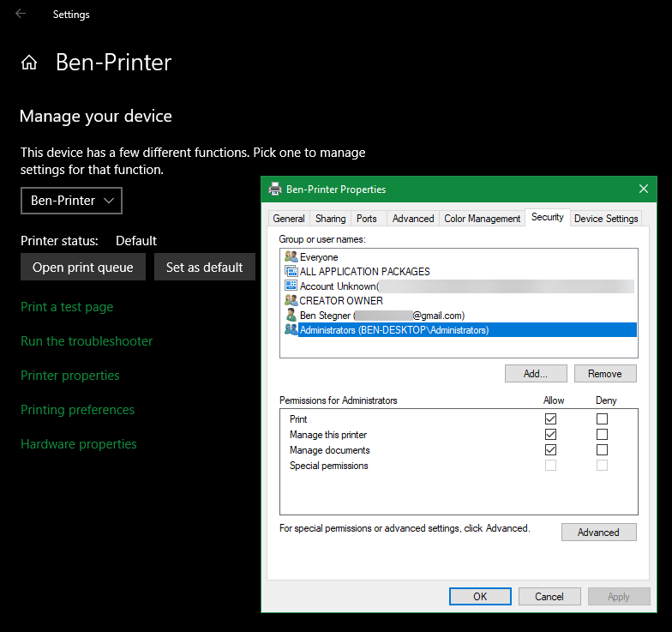Toggle Allow for Manage documents
The height and width of the screenshot is (632, 672).
550,450
